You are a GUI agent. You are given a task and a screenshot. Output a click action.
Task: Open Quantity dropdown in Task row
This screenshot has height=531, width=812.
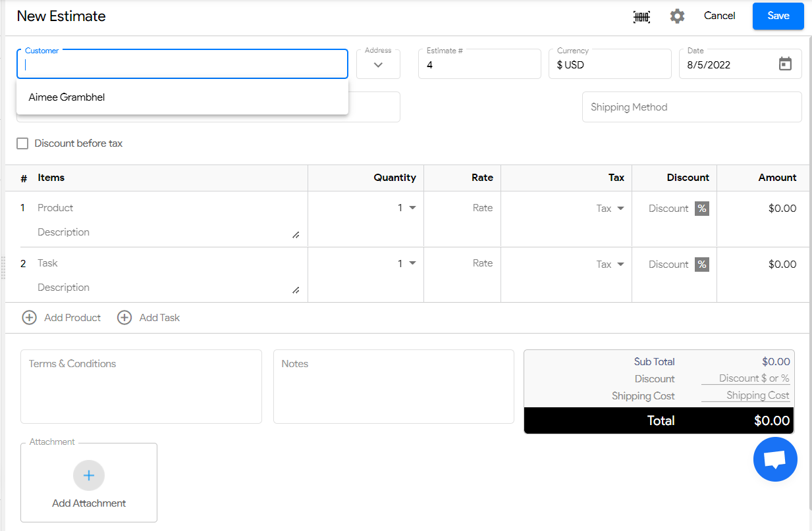tap(413, 263)
